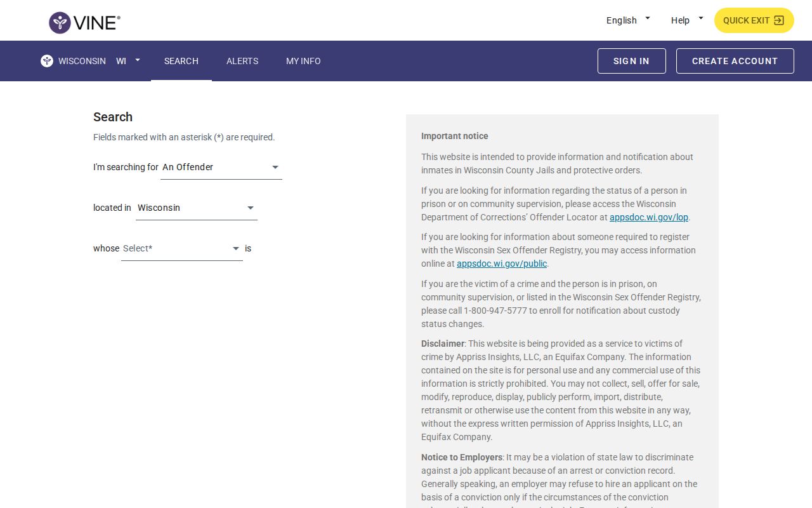The height and width of the screenshot is (508, 812).
Task: Follow the appsdoc.wi.gov/public link
Action: tap(502, 264)
